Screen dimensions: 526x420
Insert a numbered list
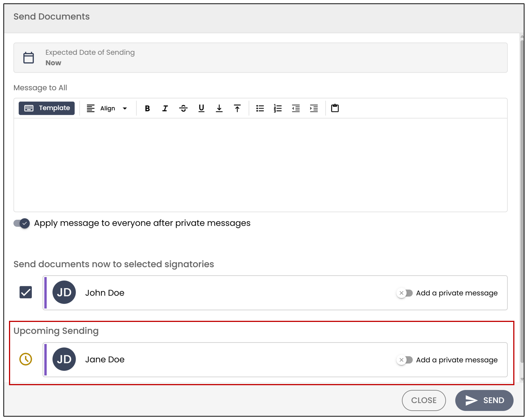pyautogui.click(x=278, y=109)
